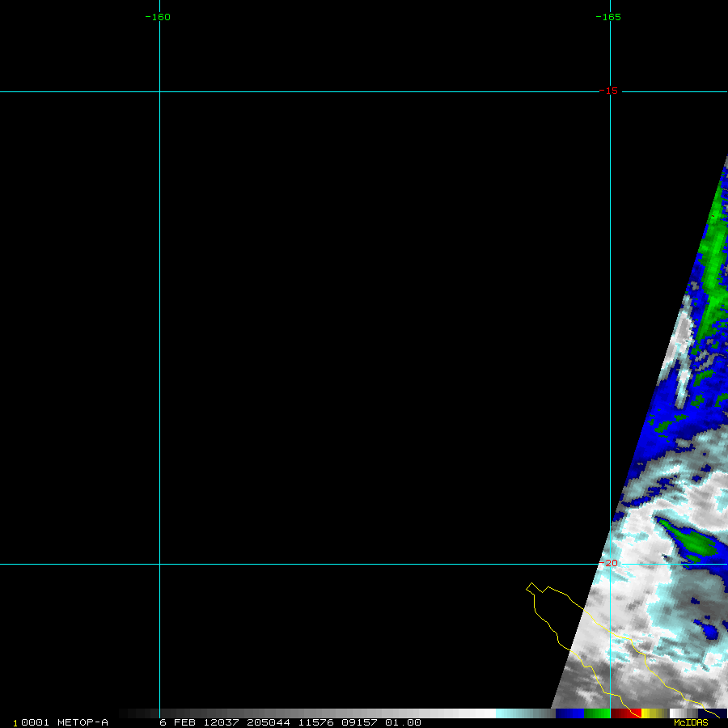Viewport: 728px width, 728px height.
Task: Click the -15 latitude label
Action: click(608, 91)
